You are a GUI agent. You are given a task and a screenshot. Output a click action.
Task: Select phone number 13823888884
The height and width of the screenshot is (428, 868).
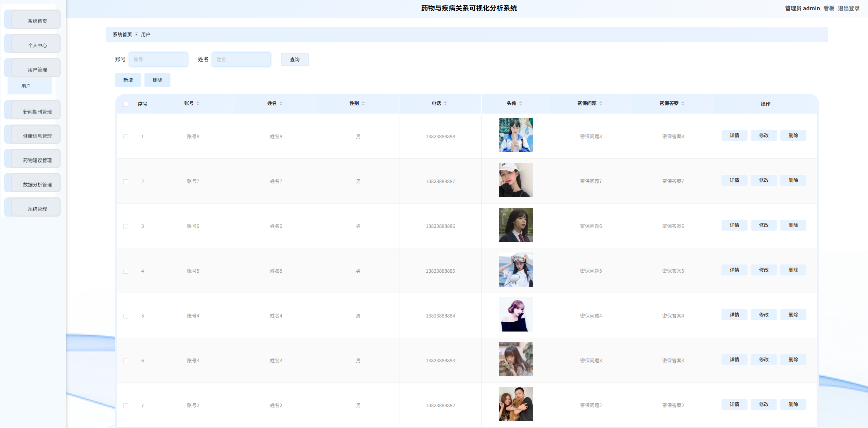point(441,316)
